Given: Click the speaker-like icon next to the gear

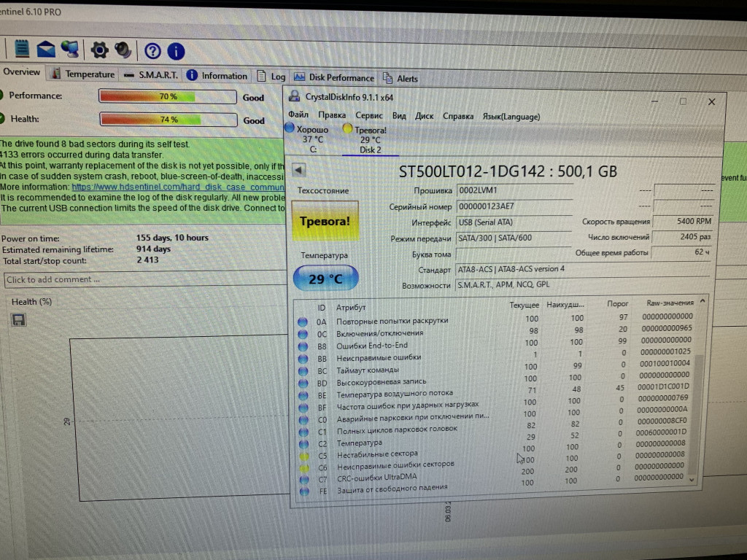Looking at the screenshot, I should pos(123,50).
